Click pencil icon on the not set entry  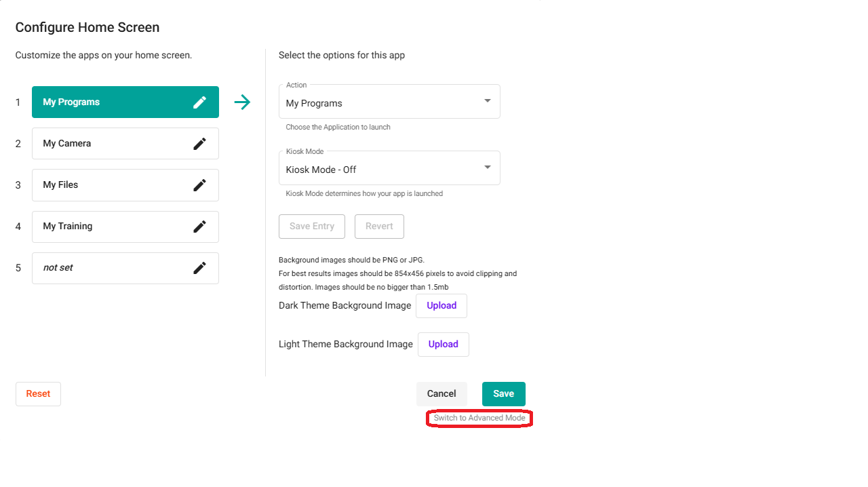tap(199, 268)
